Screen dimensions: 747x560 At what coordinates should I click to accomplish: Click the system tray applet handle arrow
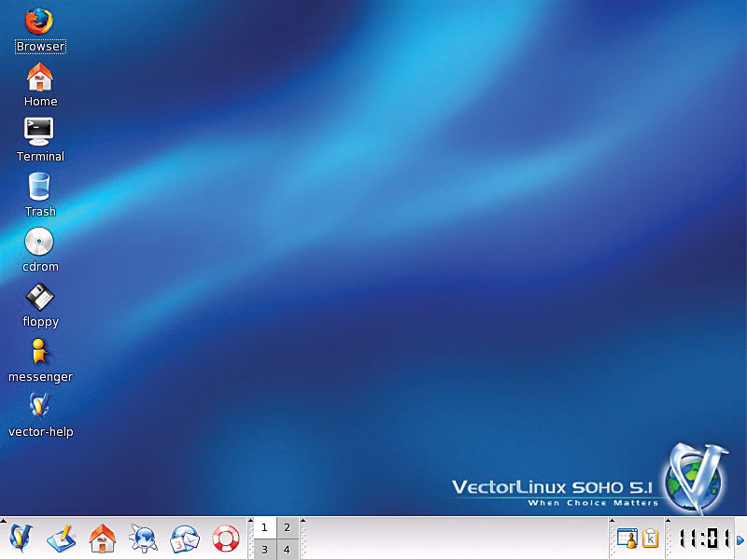point(613,521)
